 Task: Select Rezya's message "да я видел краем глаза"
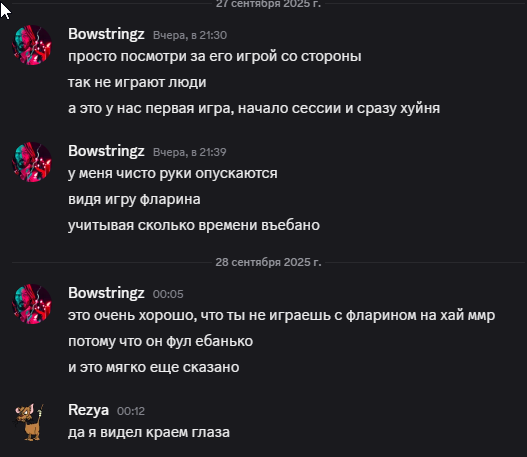click(149, 432)
